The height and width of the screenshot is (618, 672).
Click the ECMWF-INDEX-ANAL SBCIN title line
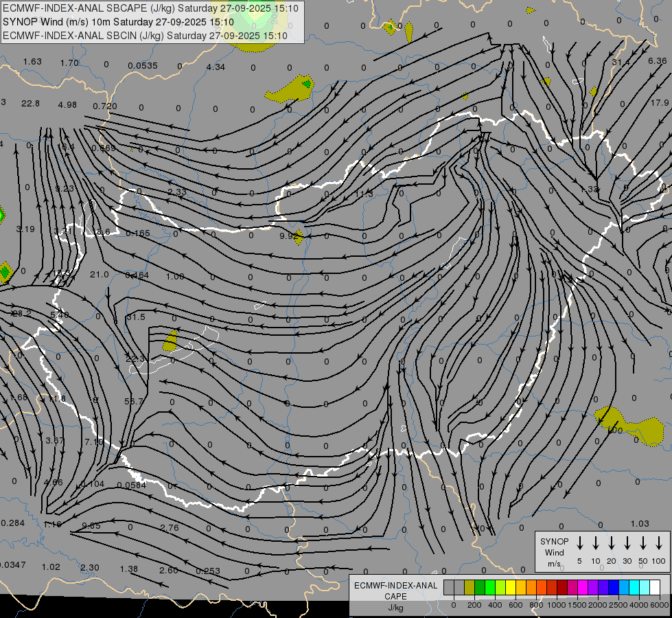pyautogui.click(x=145, y=36)
